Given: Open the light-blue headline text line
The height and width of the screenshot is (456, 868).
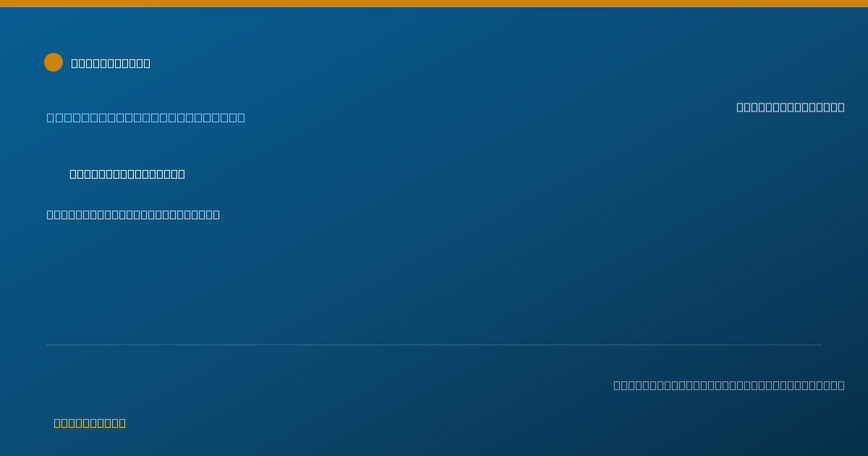Looking at the screenshot, I should pyautogui.click(x=146, y=117).
